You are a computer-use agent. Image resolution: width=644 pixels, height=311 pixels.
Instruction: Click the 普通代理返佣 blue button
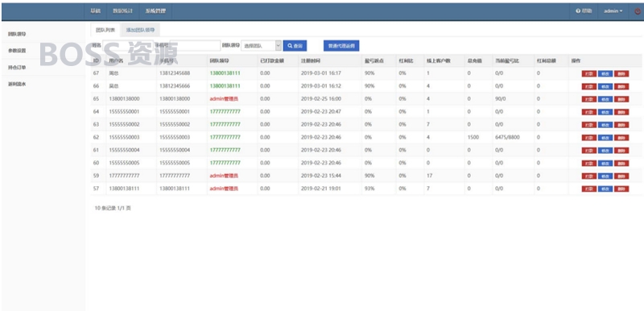(x=341, y=46)
